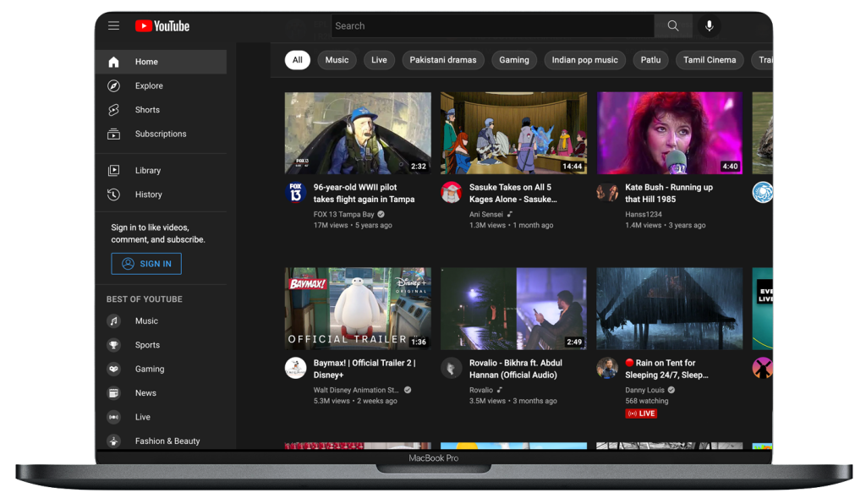The height and width of the screenshot is (504, 866).
Task: Select the All filter chip
Action: point(298,60)
